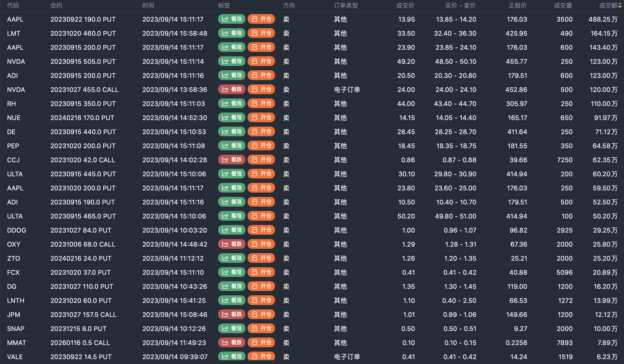Open the AAPL 20230922 190.0 PUT contract
The image size is (624, 364).
(x=83, y=19)
